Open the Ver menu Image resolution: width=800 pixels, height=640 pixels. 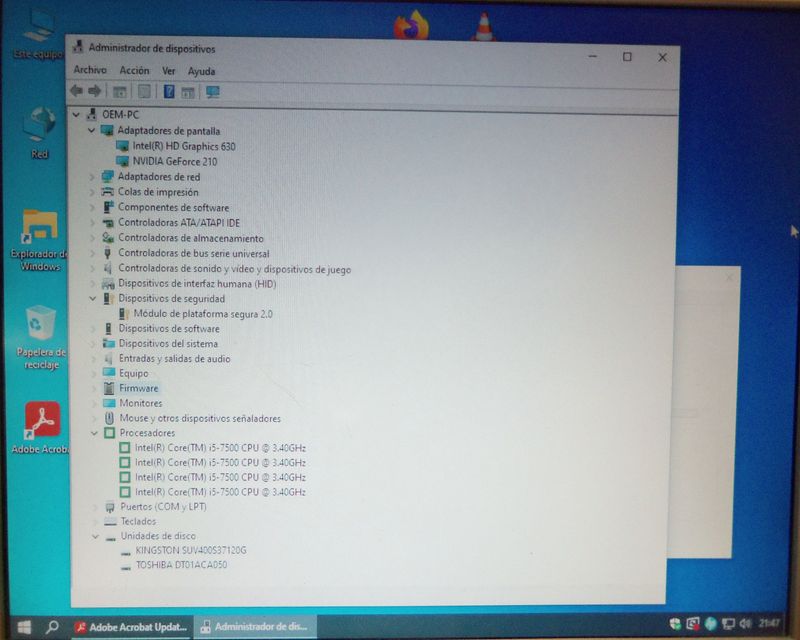coord(168,71)
